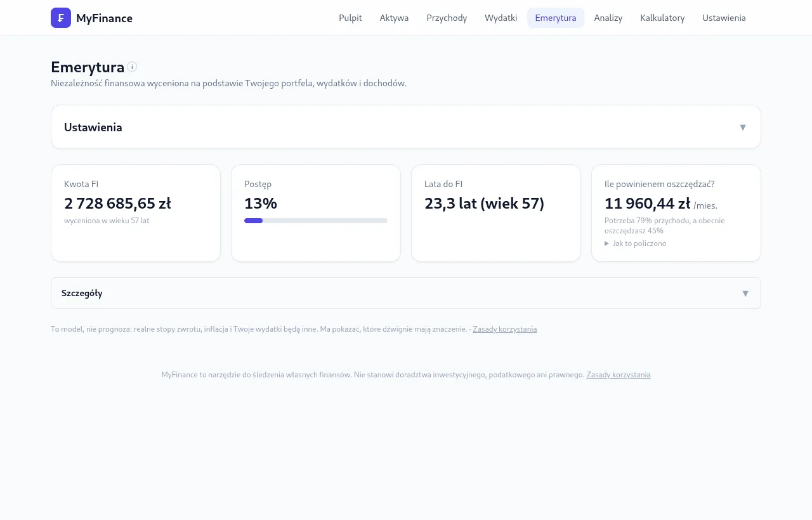Open the Ustawienia navigation tab

(x=724, y=18)
